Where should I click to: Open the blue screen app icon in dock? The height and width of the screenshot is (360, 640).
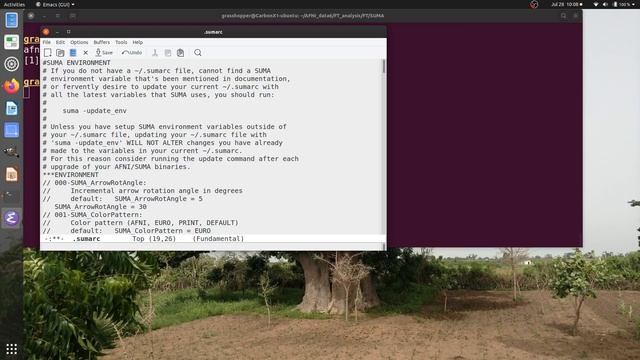pos(11,130)
